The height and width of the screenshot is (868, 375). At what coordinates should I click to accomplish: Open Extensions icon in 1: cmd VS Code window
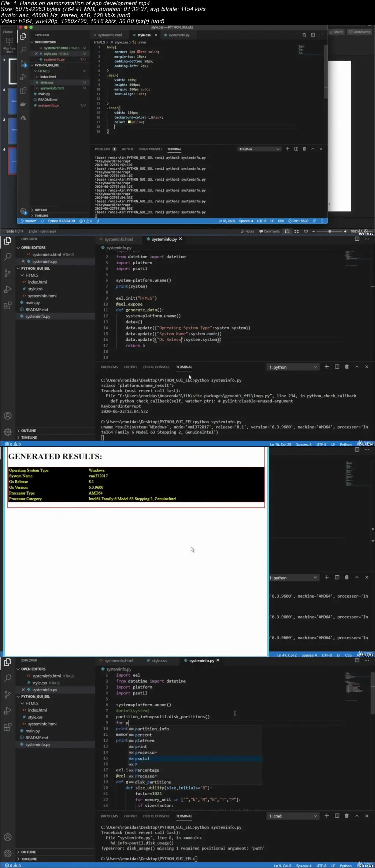point(7,727)
